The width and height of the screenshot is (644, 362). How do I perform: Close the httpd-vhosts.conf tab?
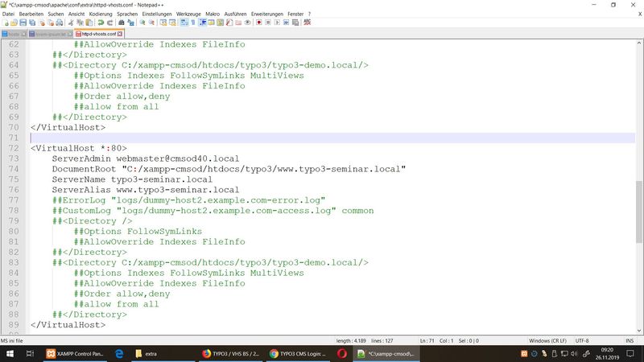pyautogui.click(x=120, y=34)
